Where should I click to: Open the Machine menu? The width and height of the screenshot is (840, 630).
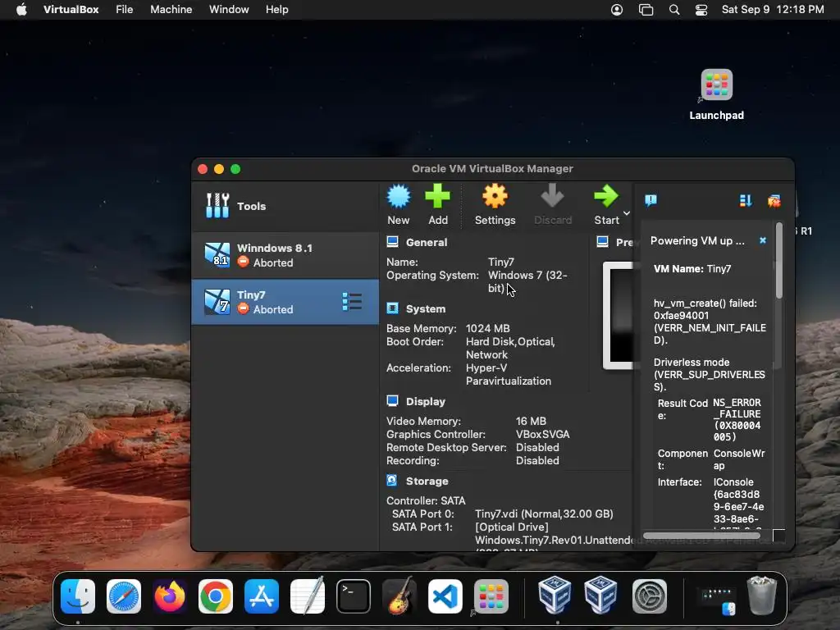click(171, 10)
